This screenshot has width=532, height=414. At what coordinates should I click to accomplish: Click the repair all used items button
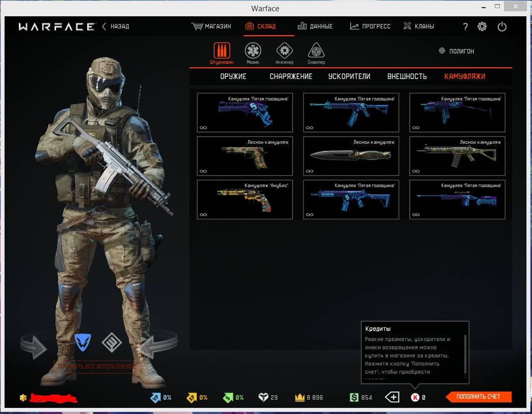(96, 367)
